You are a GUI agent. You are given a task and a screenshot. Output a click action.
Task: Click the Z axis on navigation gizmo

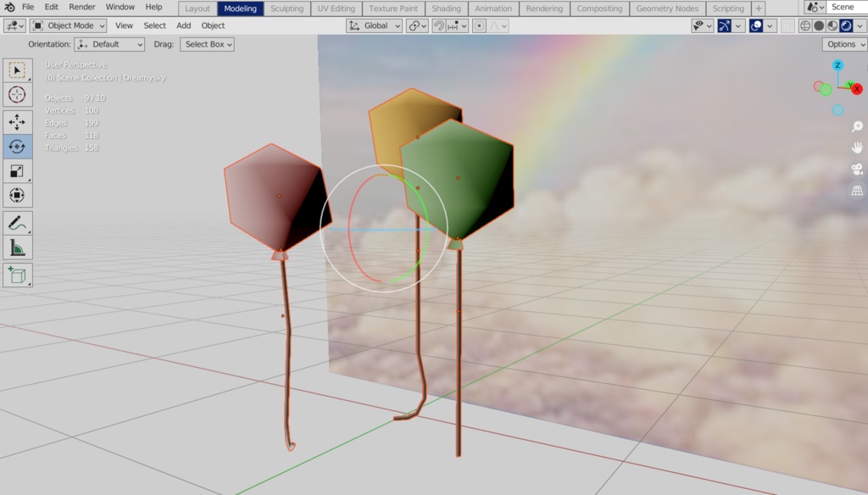[x=837, y=65]
